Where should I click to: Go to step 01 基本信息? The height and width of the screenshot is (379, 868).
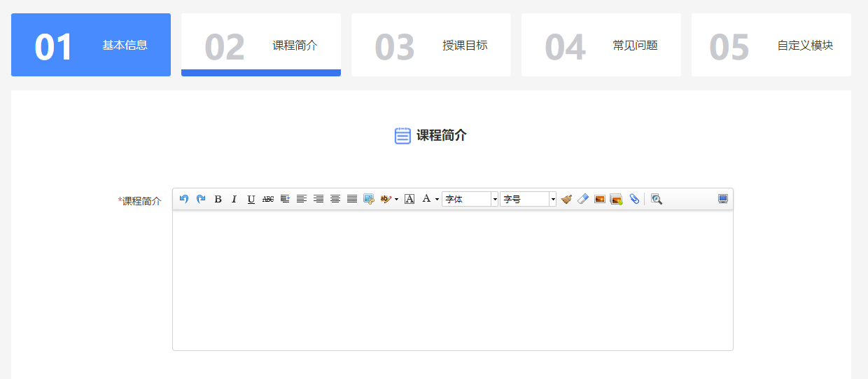click(x=91, y=45)
